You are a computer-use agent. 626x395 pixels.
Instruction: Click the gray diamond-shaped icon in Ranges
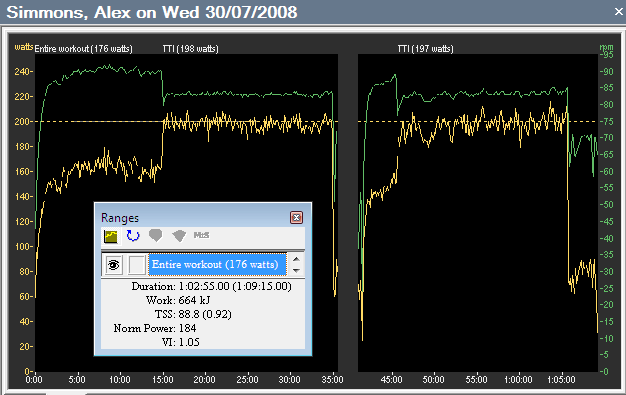pos(179,236)
